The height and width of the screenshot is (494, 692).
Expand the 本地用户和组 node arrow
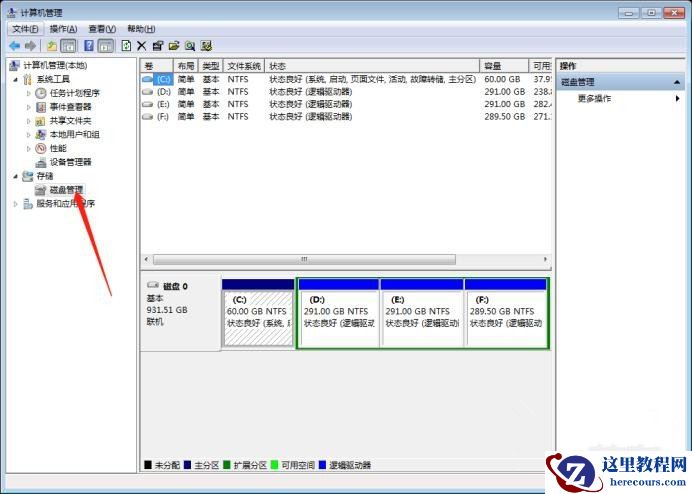pos(29,135)
